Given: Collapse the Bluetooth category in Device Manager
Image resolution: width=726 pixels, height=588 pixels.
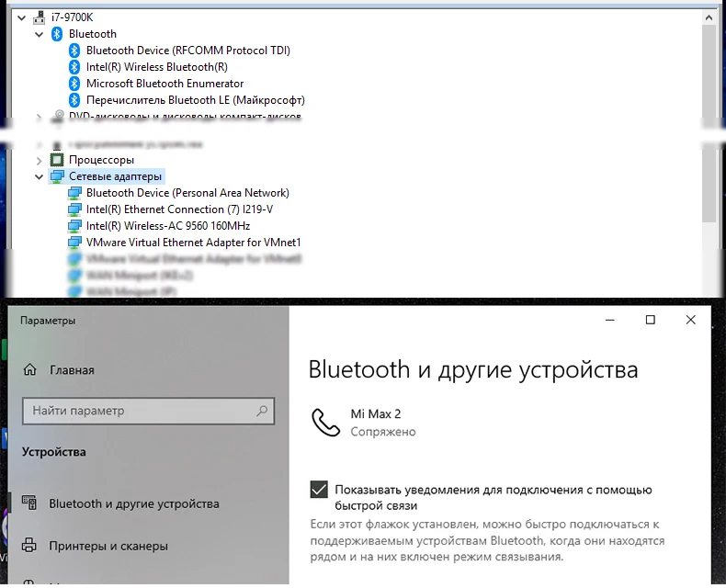Looking at the screenshot, I should (x=40, y=34).
